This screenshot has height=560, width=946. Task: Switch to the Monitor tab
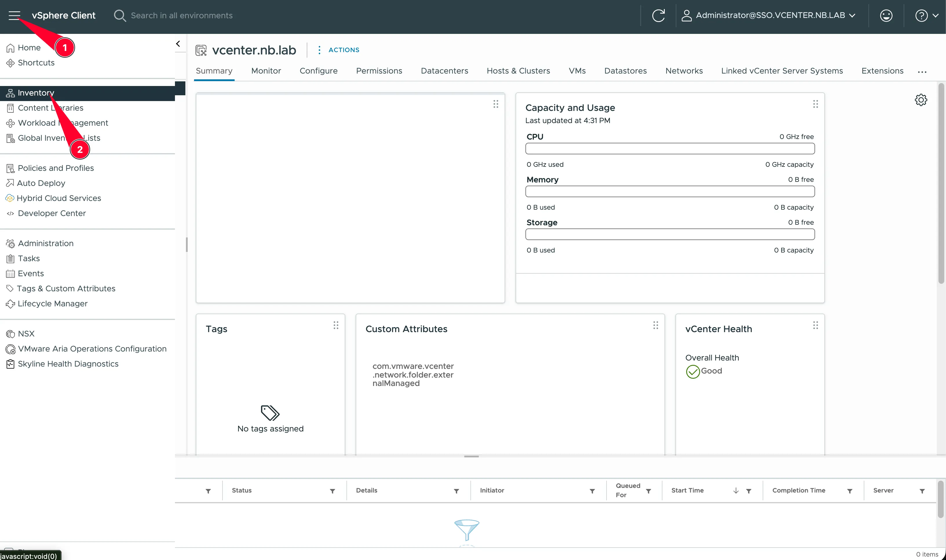pyautogui.click(x=266, y=71)
